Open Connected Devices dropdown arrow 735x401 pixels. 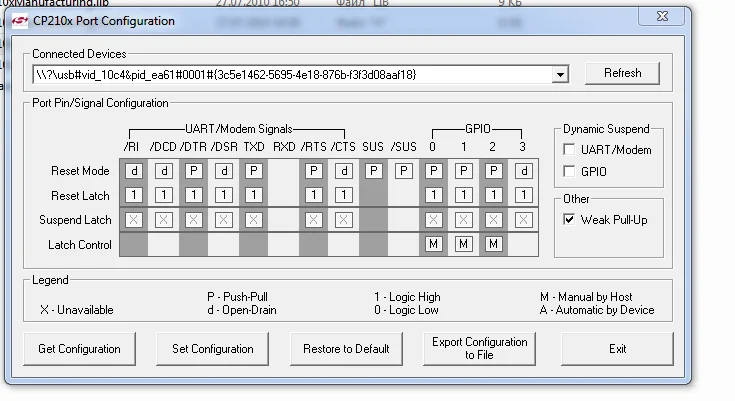tap(559, 74)
